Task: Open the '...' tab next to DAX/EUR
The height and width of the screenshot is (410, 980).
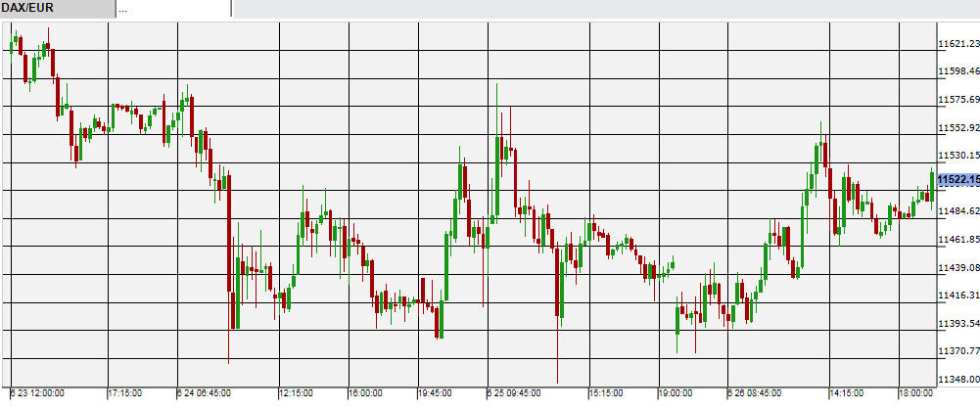Action: tap(173, 8)
